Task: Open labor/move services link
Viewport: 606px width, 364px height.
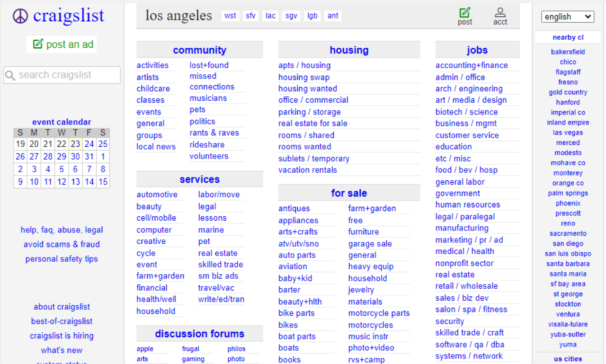Action: point(219,195)
